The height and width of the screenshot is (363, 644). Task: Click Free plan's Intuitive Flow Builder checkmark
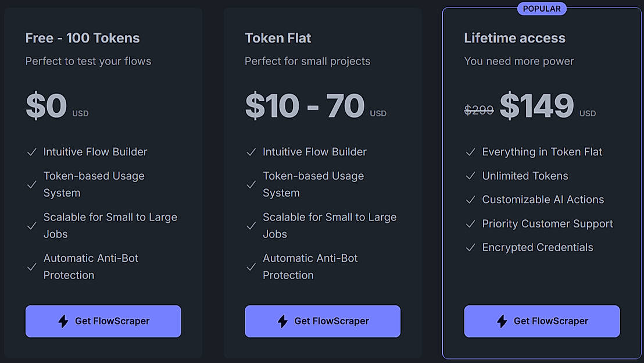[32, 152]
